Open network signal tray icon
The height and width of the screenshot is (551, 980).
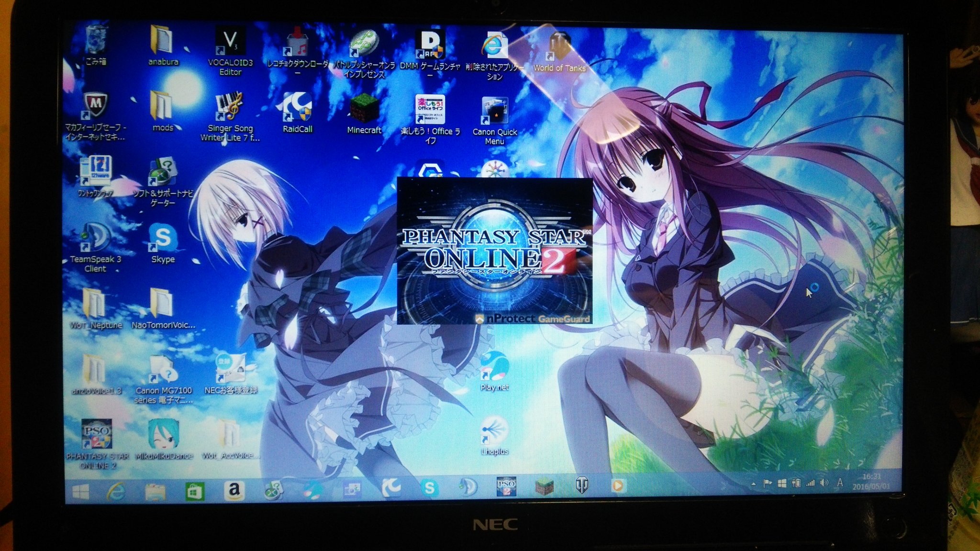(810, 483)
